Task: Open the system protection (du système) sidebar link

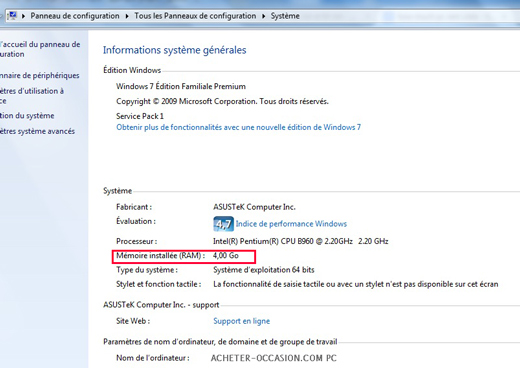Action: click(27, 116)
